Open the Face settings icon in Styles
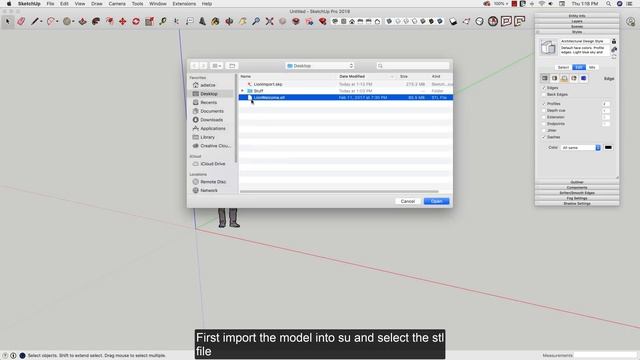The height and width of the screenshot is (360, 640). pyautogui.click(x=554, y=78)
